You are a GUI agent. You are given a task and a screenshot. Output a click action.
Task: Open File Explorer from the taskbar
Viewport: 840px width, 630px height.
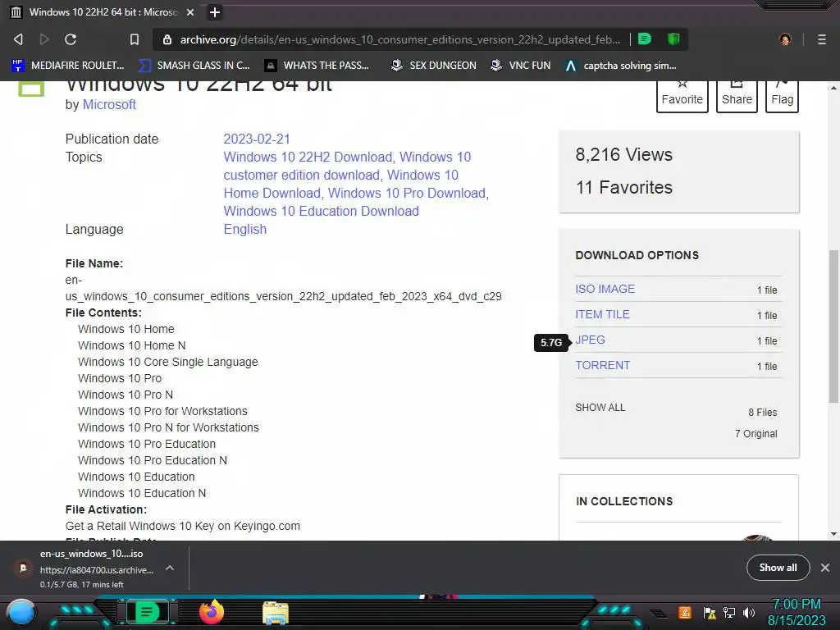(x=276, y=613)
